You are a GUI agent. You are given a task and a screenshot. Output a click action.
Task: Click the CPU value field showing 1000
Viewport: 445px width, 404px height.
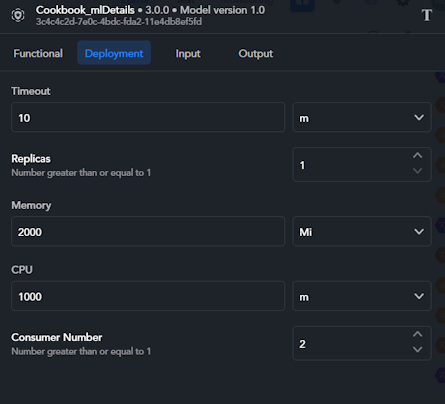tap(148, 296)
